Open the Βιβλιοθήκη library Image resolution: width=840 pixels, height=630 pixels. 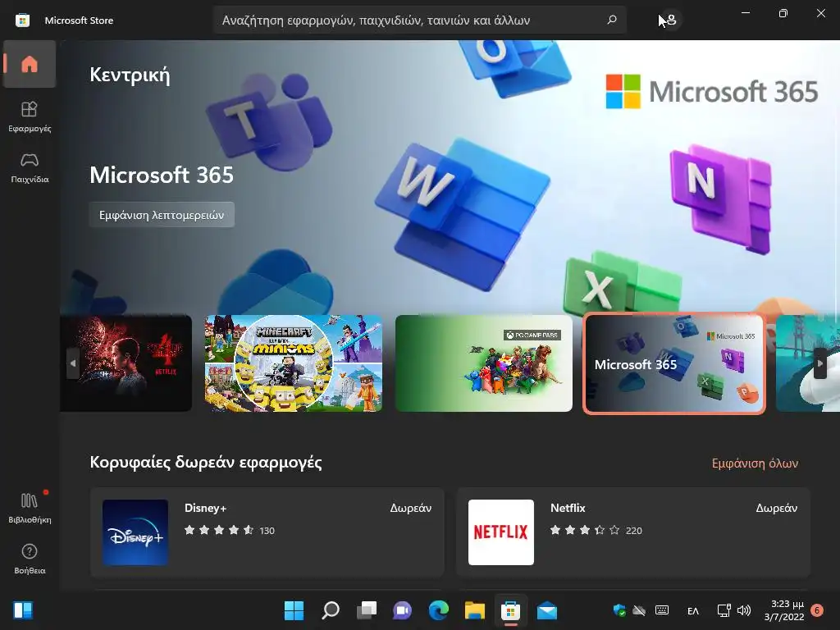tap(30, 508)
